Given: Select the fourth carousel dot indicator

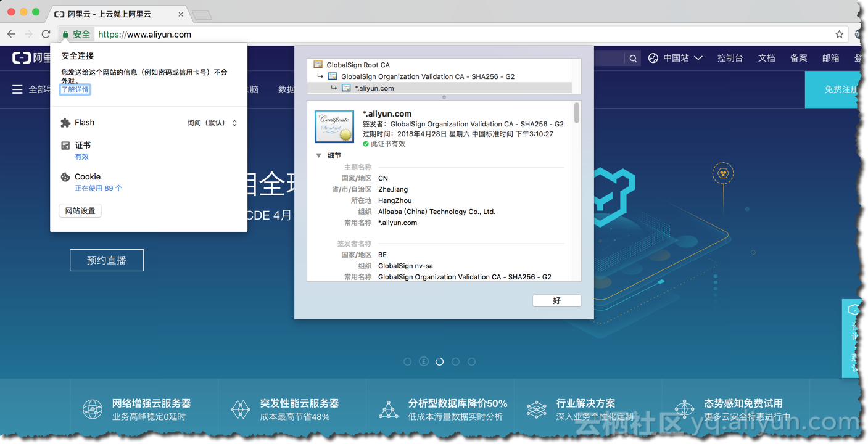Looking at the screenshot, I should [455, 361].
